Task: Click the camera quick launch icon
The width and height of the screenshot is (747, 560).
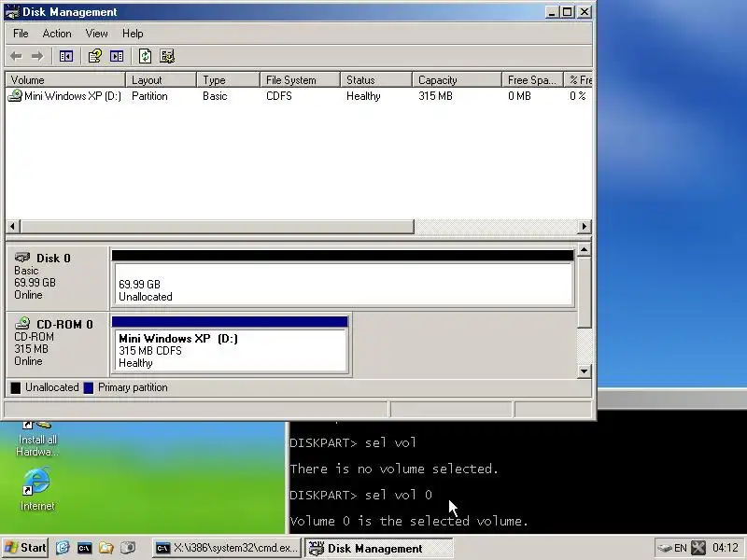Action: pos(128,548)
